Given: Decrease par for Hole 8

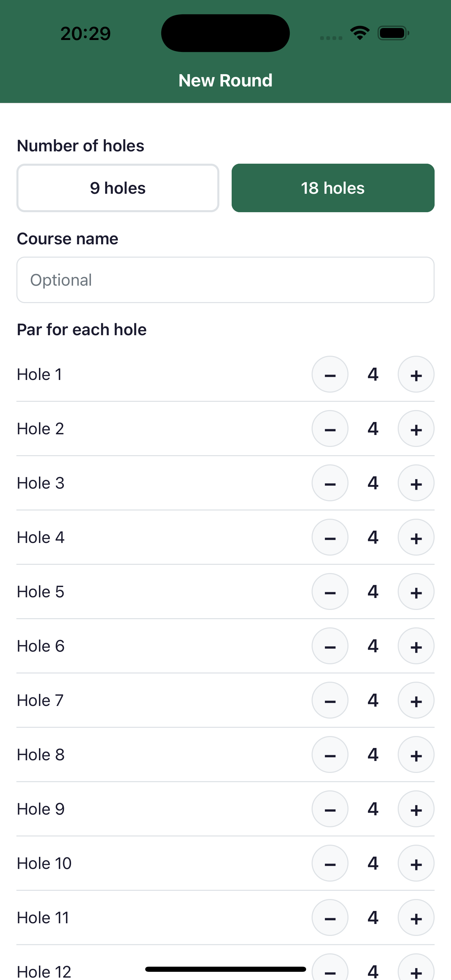Looking at the screenshot, I should tap(330, 755).
